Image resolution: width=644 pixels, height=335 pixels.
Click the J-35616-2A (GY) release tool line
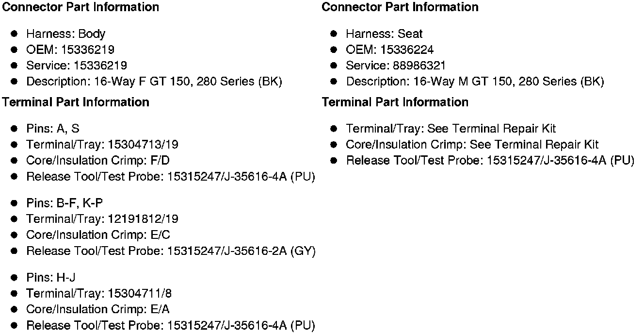coord(171,251)
